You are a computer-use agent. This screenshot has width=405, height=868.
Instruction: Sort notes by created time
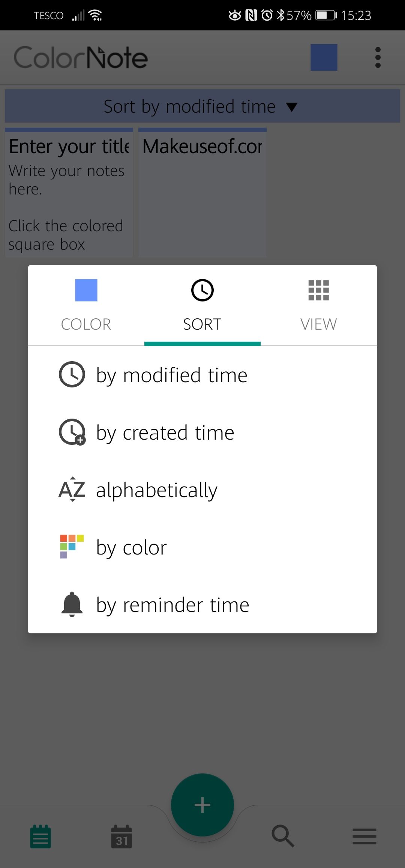click(x=165, y=432)
